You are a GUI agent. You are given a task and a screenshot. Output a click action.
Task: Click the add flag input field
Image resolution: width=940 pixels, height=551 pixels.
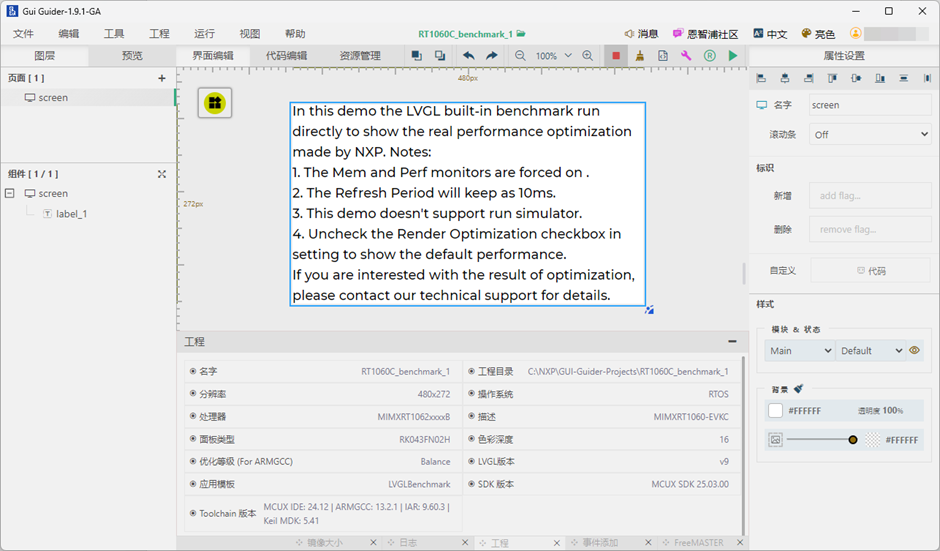point(870,195)
